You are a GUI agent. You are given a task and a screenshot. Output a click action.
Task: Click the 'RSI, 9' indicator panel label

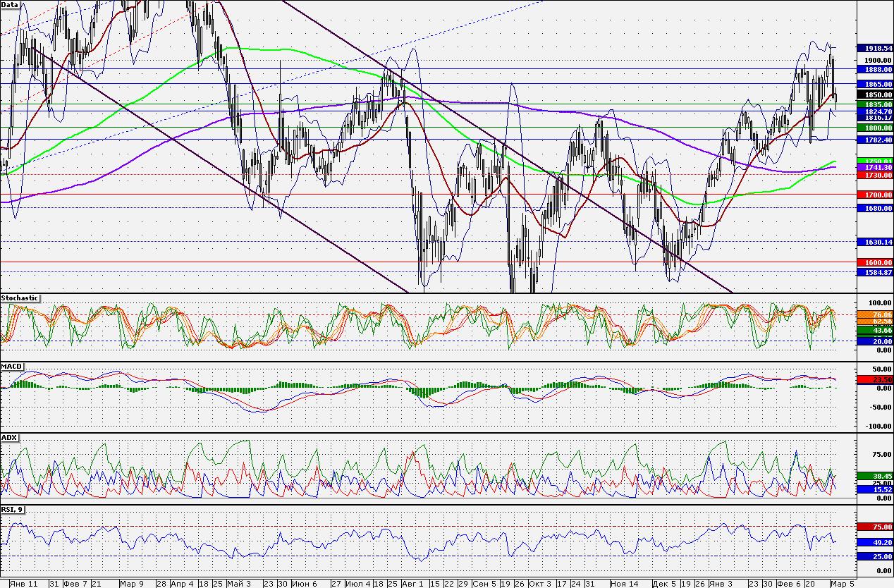tap(13, 508)
